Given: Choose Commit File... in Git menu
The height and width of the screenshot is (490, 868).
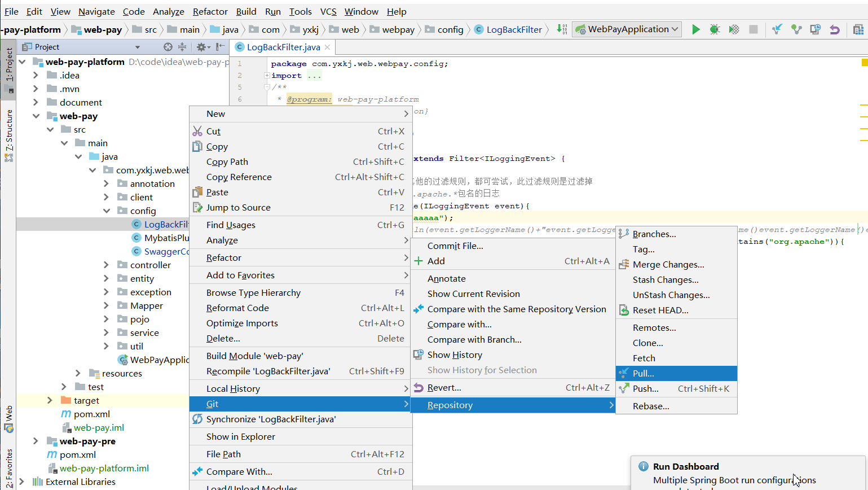Looking at the screenshot, I should point(513,246).
